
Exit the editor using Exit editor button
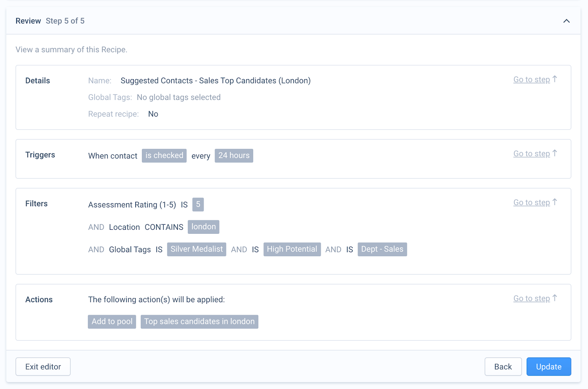coord(43,367)
